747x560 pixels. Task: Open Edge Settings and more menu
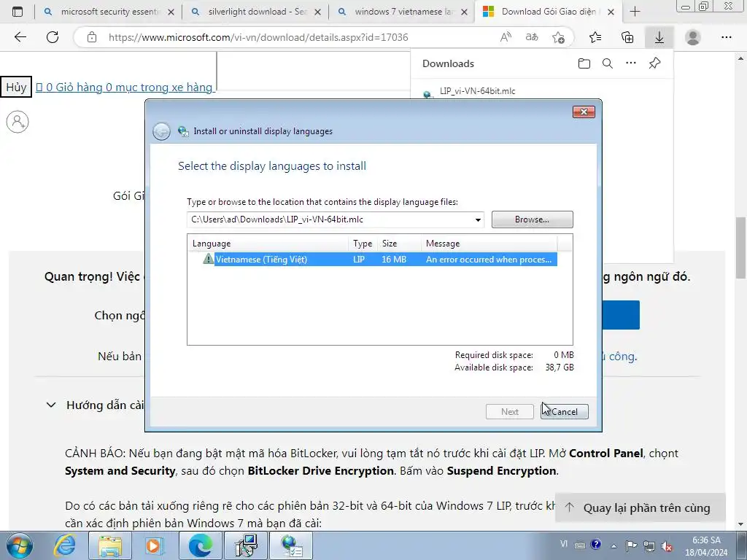click(x=726, y=37)
